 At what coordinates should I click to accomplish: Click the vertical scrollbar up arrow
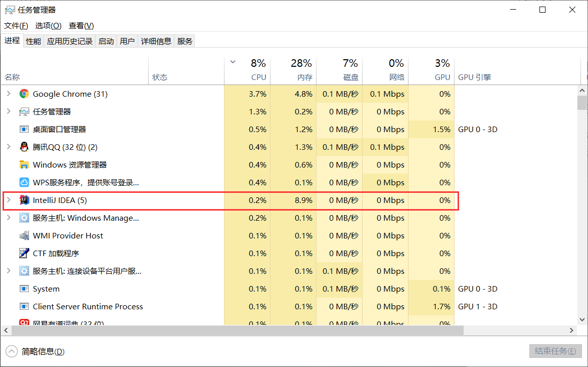pyautogui.click(x=582, y=90)
